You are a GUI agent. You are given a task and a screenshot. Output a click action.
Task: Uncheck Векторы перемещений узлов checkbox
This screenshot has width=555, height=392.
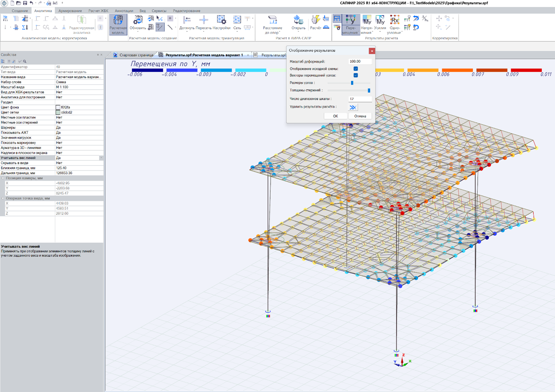point(355,75)
